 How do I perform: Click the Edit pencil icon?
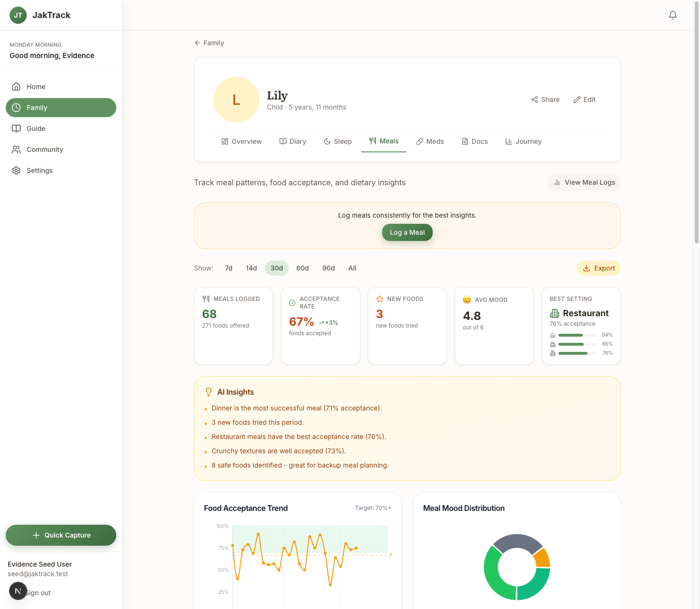coord(577,100)
